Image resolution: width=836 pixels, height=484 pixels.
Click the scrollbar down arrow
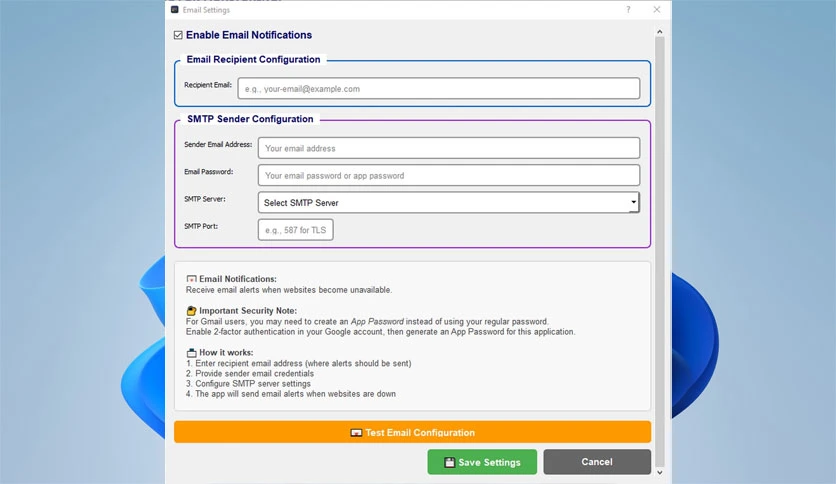660,472
